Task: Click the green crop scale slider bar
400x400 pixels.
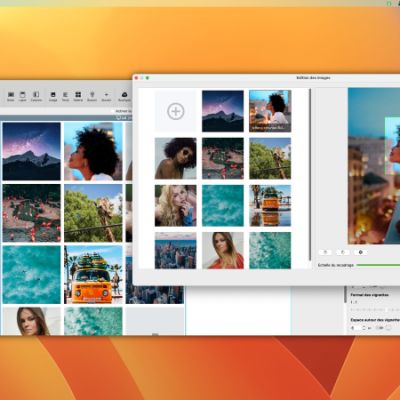Action: [x=378, y=265]
